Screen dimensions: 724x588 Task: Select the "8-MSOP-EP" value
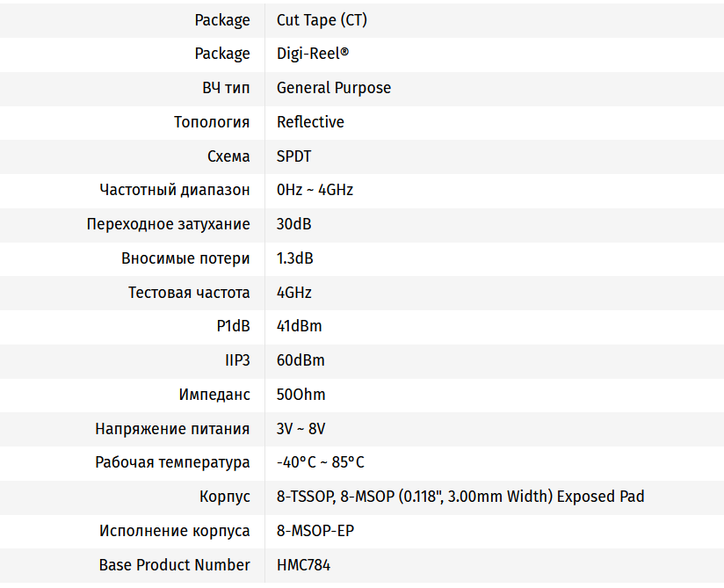pyautogui.click(x=315, y=531)
